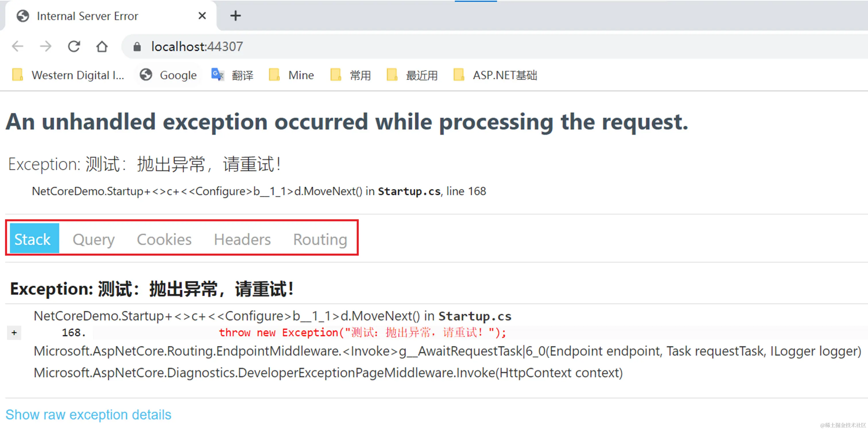The height and width of the screenshot is (430, 868).
Task: Open the Mine bookmarks folder
Action: tap(291, 75)
